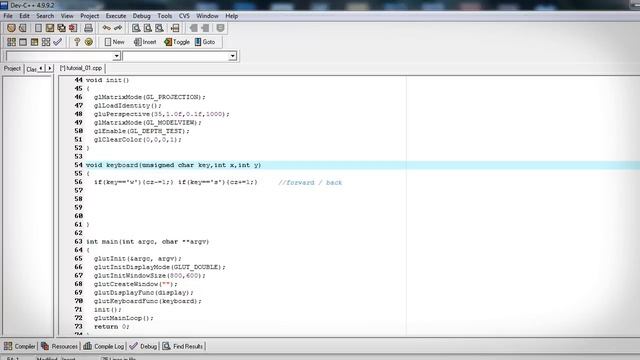Open the Debug bottom tab
Viewport: 640px width, 360px height.
(x=143, y=346)
